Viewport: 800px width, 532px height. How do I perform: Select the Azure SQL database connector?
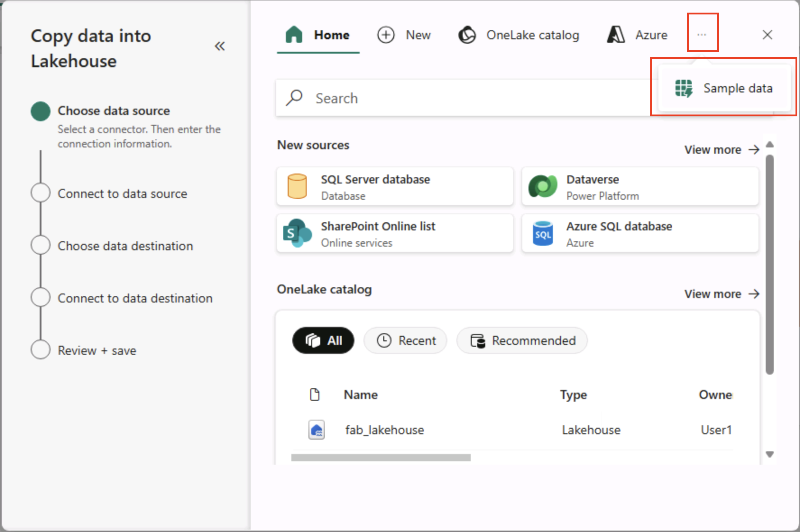click(639, 234)
